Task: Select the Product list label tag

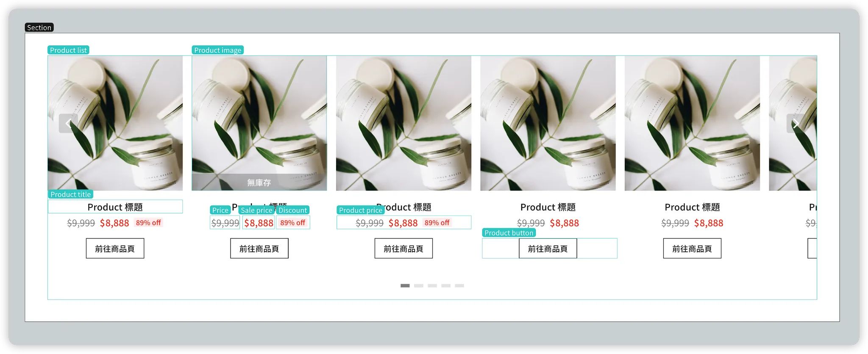Action: [x=68, y=50]
